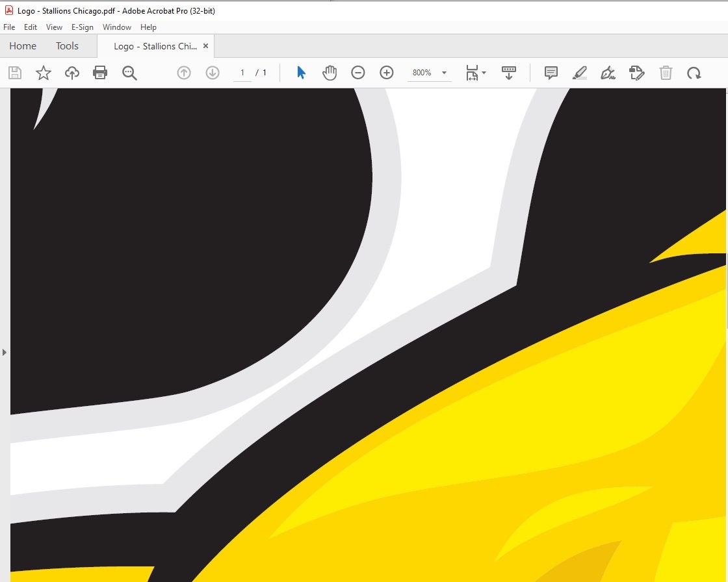Upload file to cloud icon

pyautogui.click(x=72, y=73)
